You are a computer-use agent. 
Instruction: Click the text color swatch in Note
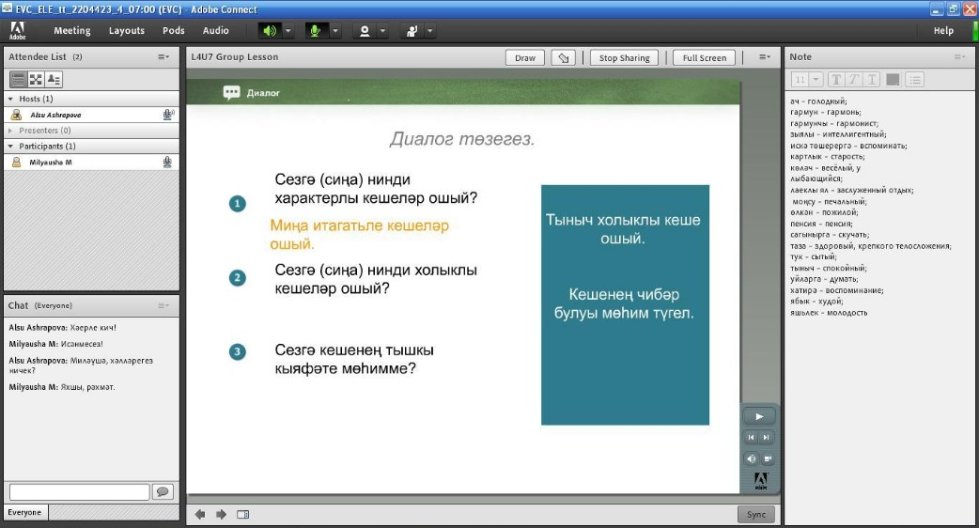click(x=893, y=79)
